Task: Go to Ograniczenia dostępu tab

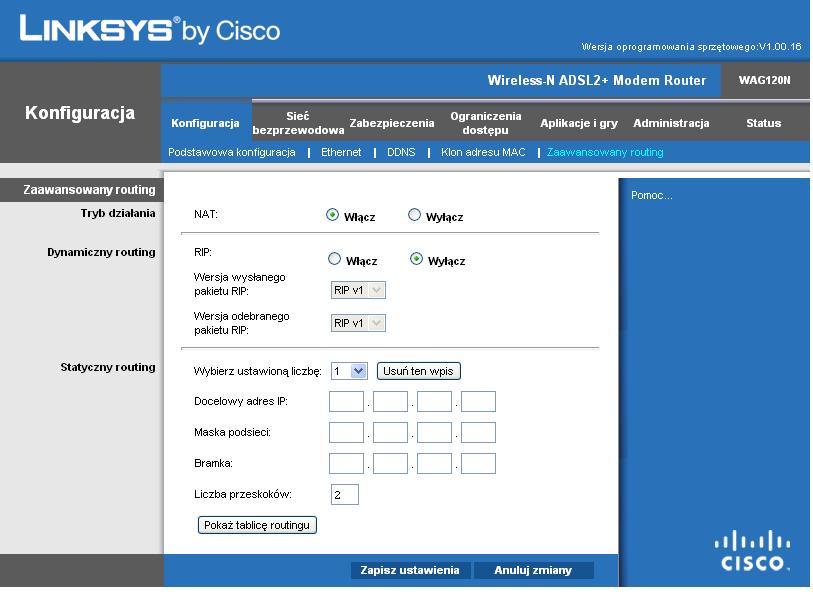Action: click(x=485, y=123)
